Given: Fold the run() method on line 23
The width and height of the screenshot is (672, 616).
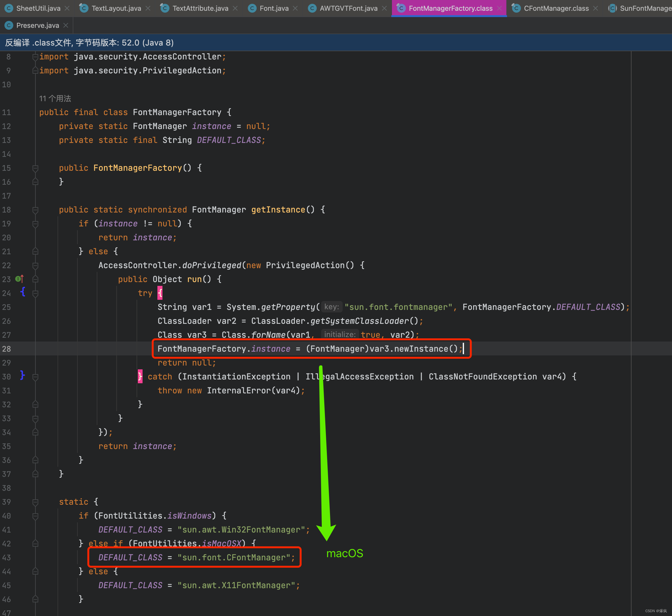Looking at the screenshot, I should pyautogui.click(x=35, y=279).
